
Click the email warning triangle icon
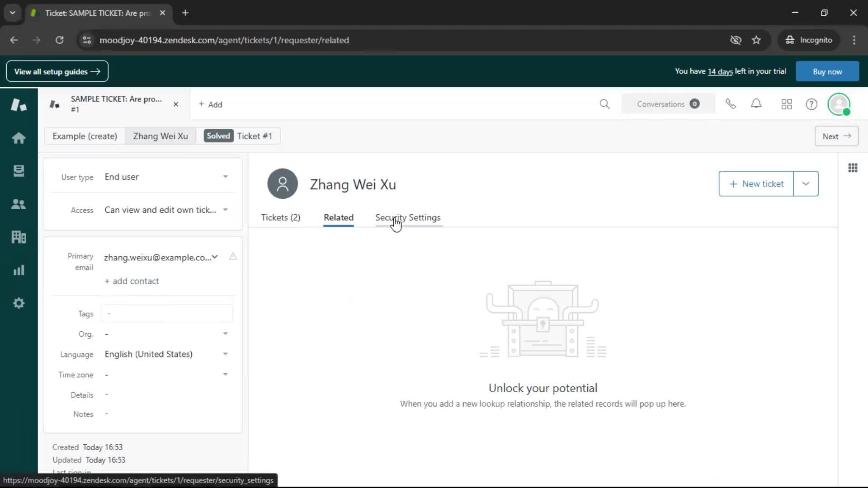pyautogui.click(x=233, y=257)
